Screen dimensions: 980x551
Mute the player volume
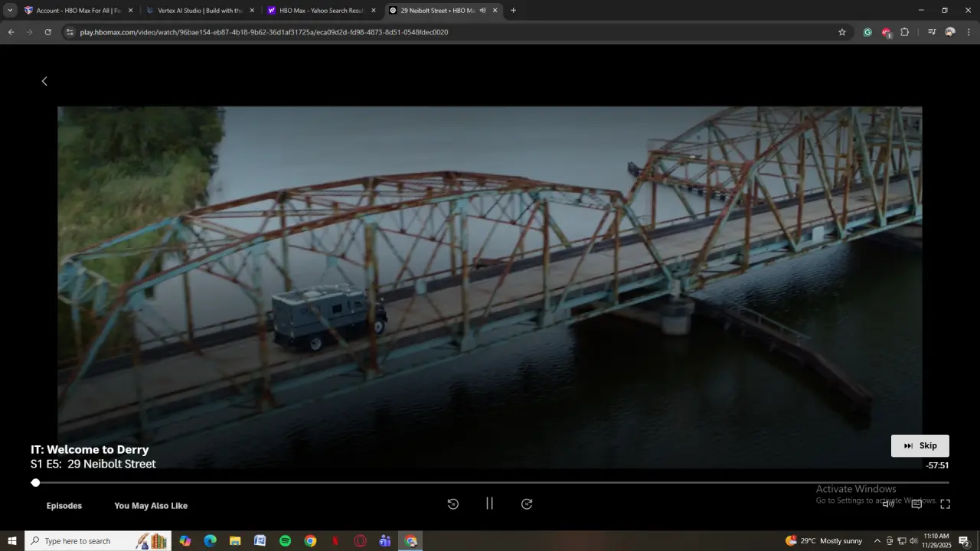tap(888, 504)
